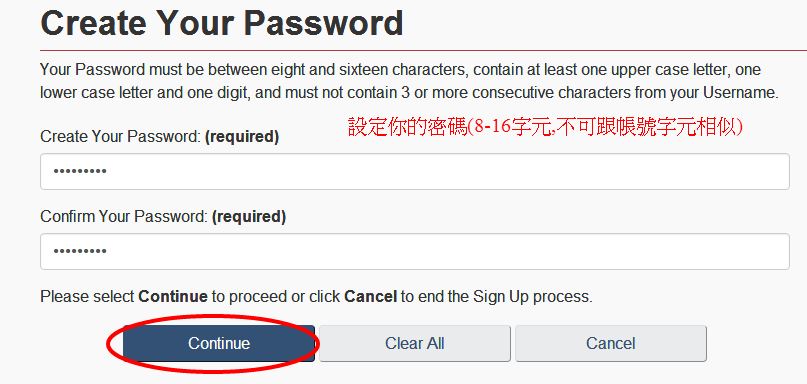Focus the Confirm Your Password input field
Viewport: 807px width, 384px height.
415,251
